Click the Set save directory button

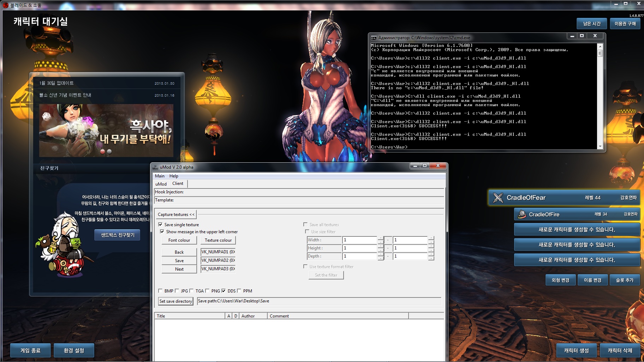pos(175,301)
